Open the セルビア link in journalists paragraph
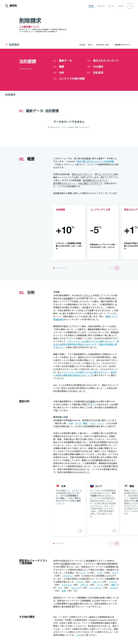 (x=114, y=588)
